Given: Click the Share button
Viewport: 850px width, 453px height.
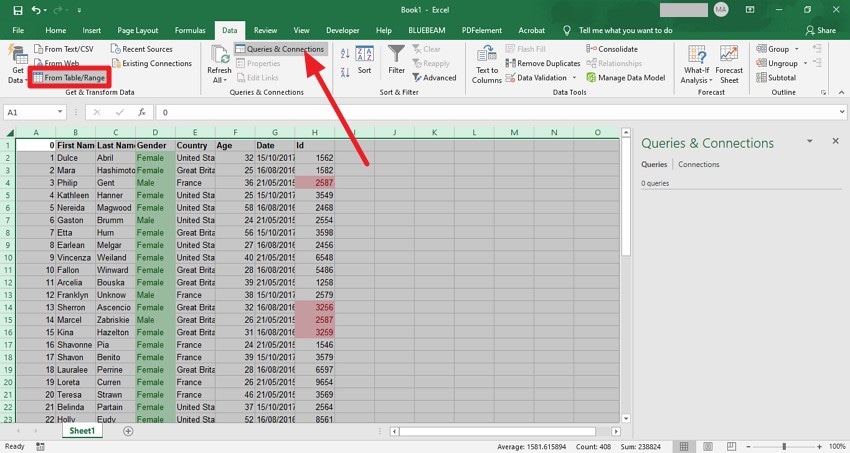Looking at the screenshot, I should (820, 30).
